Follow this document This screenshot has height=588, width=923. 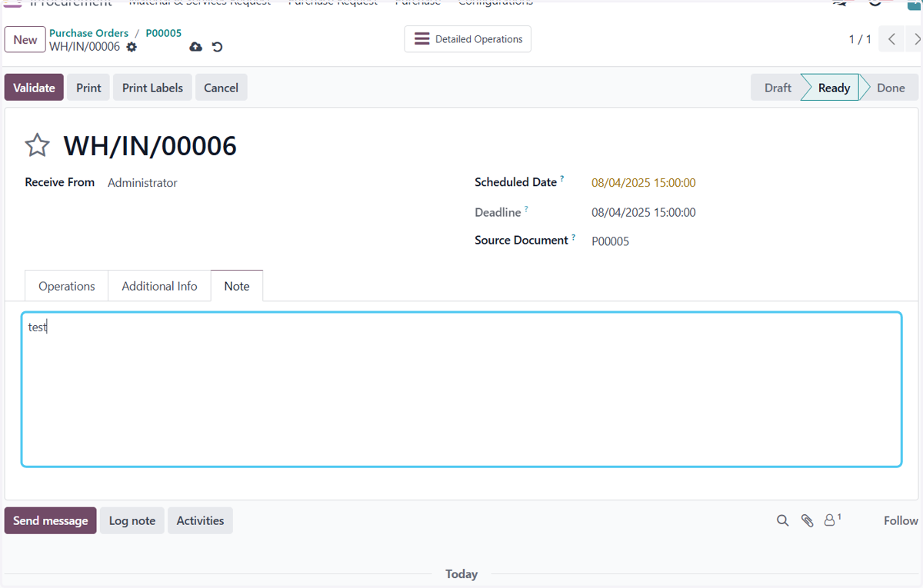901,520
